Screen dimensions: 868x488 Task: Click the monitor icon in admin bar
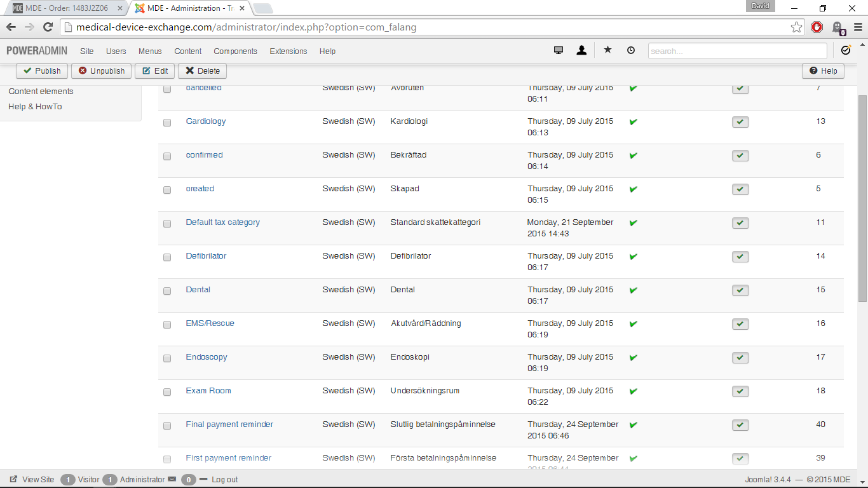(x=559, y=51)
